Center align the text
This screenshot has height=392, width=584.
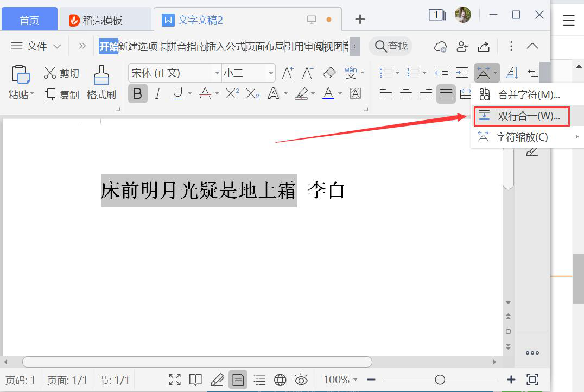click(405, 94)
